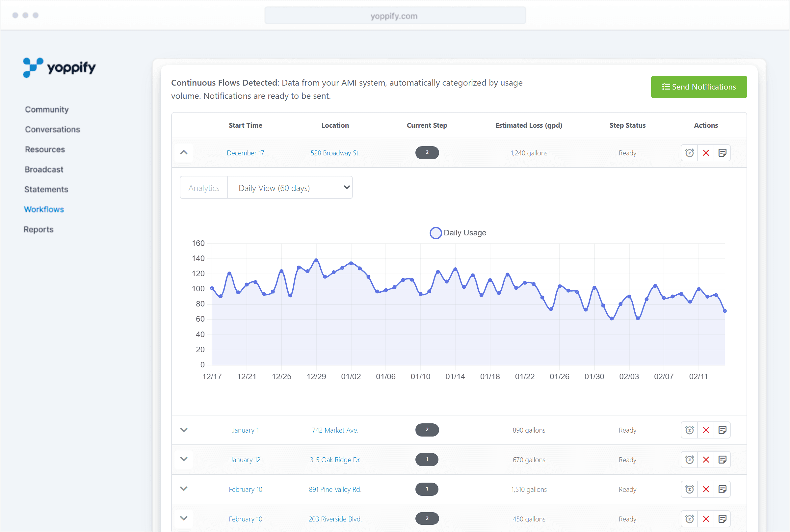Dismiss the 203 Riverside Blvd. row
790x532 pixels.
[706, 519]
